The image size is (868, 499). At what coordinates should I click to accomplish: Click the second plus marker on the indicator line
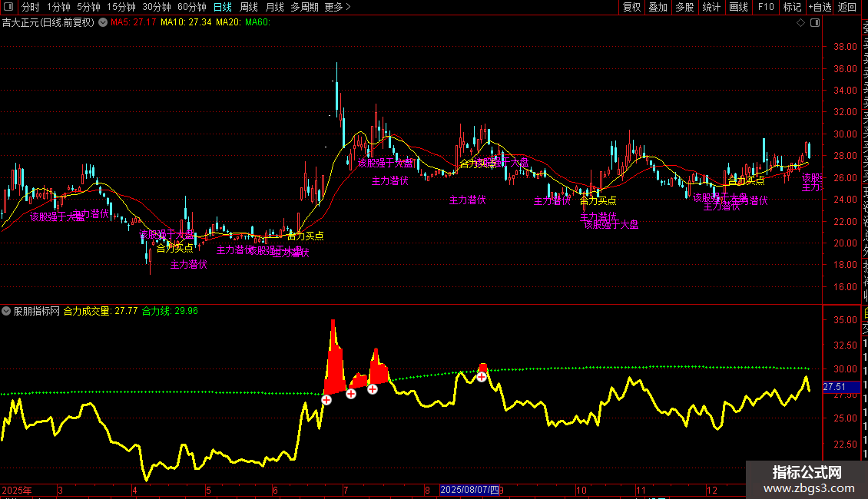351,393
